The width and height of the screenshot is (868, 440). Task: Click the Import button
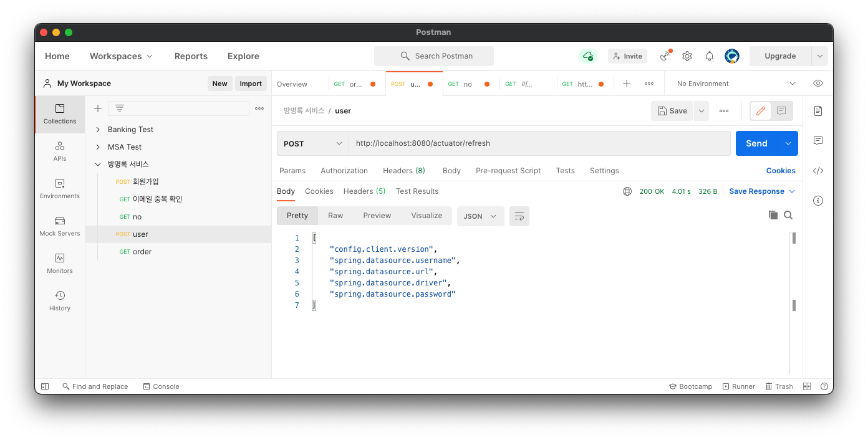[x=251, y=84]
